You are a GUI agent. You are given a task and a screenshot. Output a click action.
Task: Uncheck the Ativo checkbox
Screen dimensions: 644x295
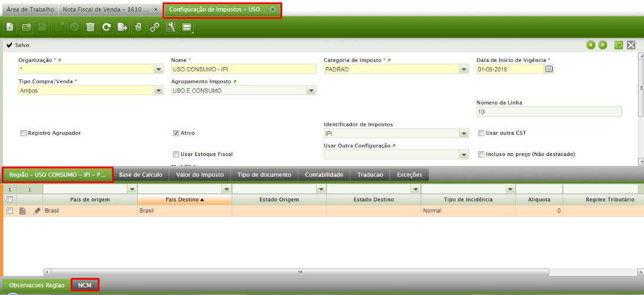click(176, 133)
